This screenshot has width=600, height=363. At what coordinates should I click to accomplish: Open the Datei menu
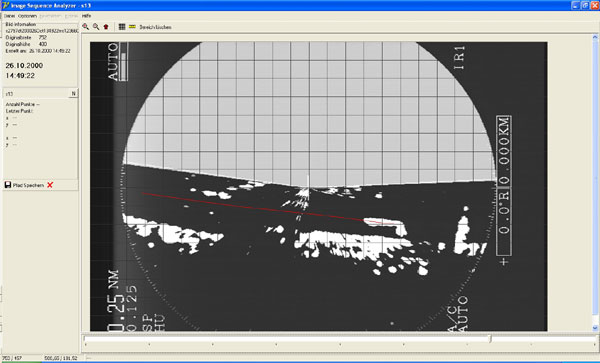coord(9,16)
